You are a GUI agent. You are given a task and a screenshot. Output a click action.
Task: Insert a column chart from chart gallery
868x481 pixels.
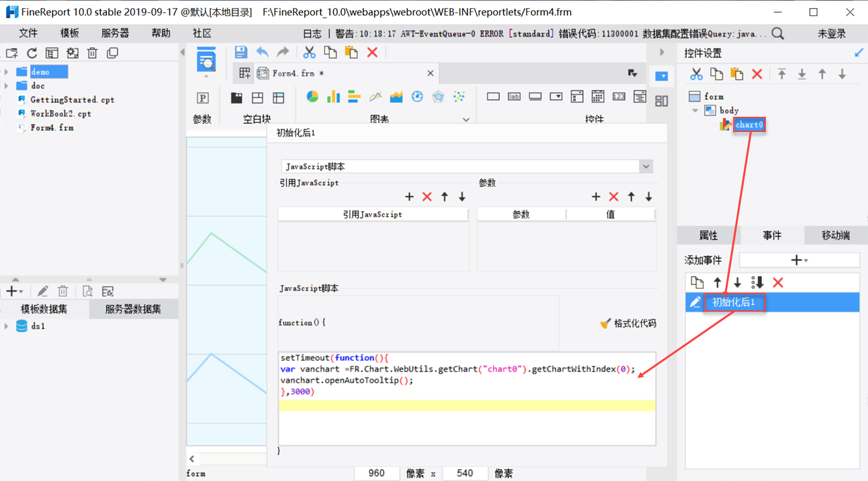click(x=333, y=97)
